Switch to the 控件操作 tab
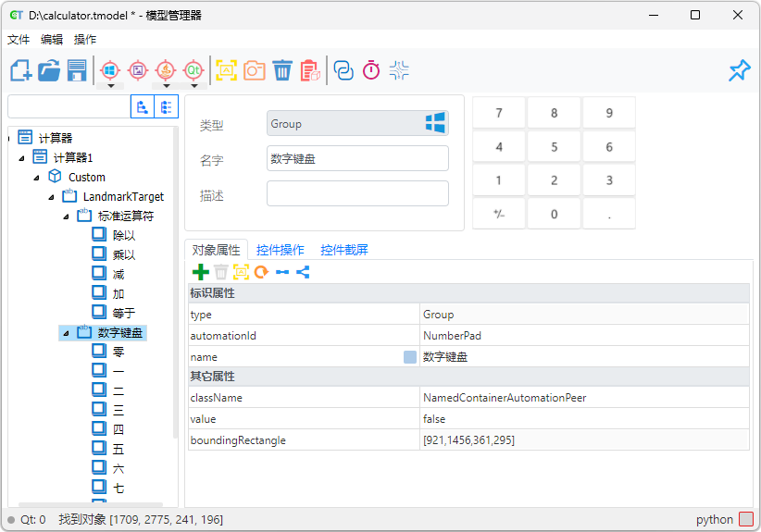This screenshot has width=761, height=532. pos(280,250)
